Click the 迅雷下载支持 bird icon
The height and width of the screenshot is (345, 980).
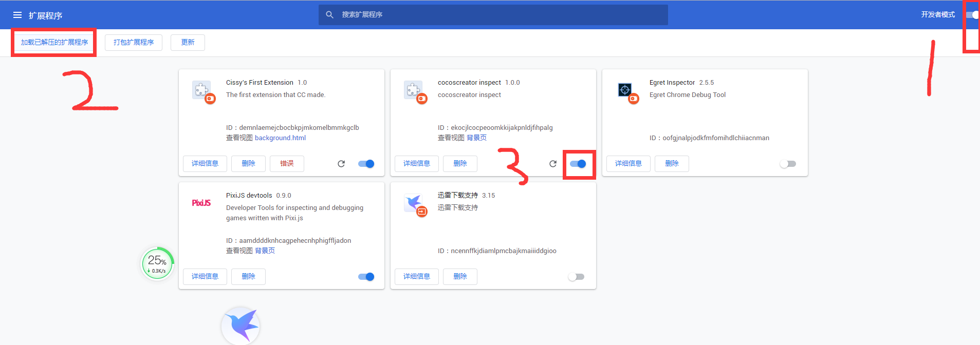click(413, 203)
